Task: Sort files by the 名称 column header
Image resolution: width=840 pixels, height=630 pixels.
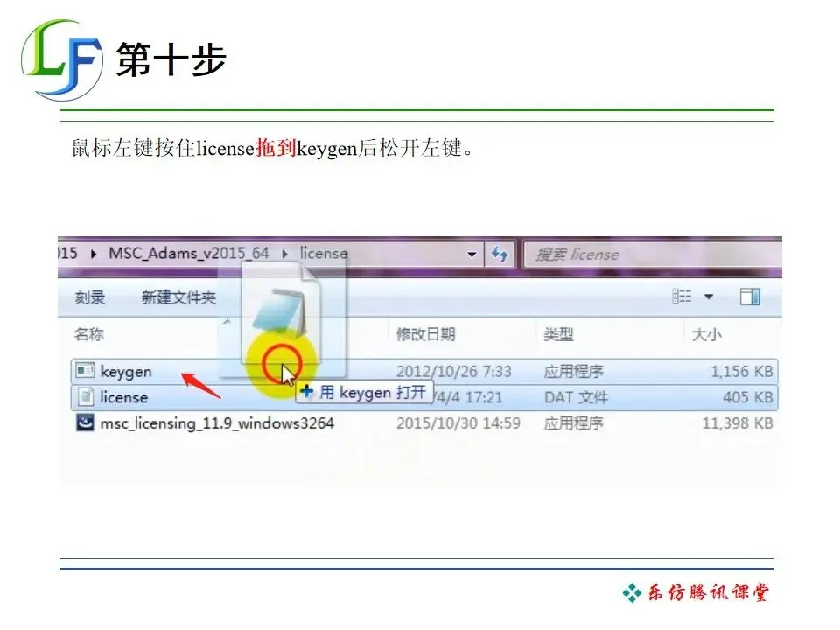Action: pyautogui.click(x=89, y=334)
